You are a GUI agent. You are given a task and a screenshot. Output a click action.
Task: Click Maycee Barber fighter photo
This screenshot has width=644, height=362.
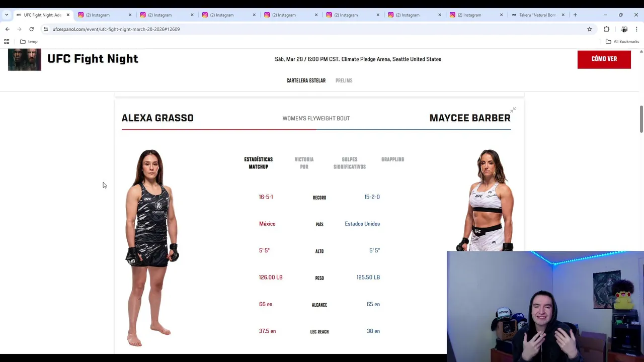point(485,200)
